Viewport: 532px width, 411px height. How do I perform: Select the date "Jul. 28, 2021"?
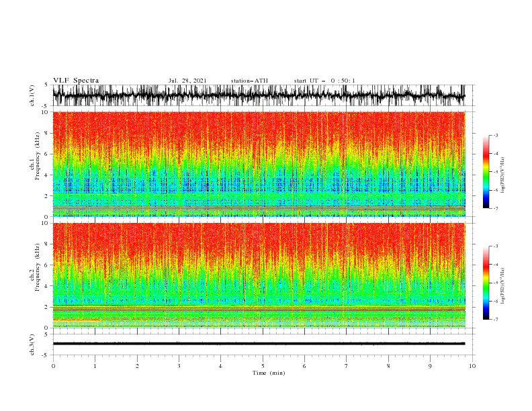tap(187, 81)
